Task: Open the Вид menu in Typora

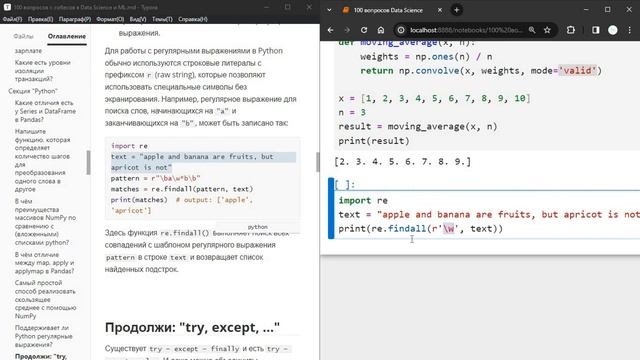Action: [x=138, y=19]
